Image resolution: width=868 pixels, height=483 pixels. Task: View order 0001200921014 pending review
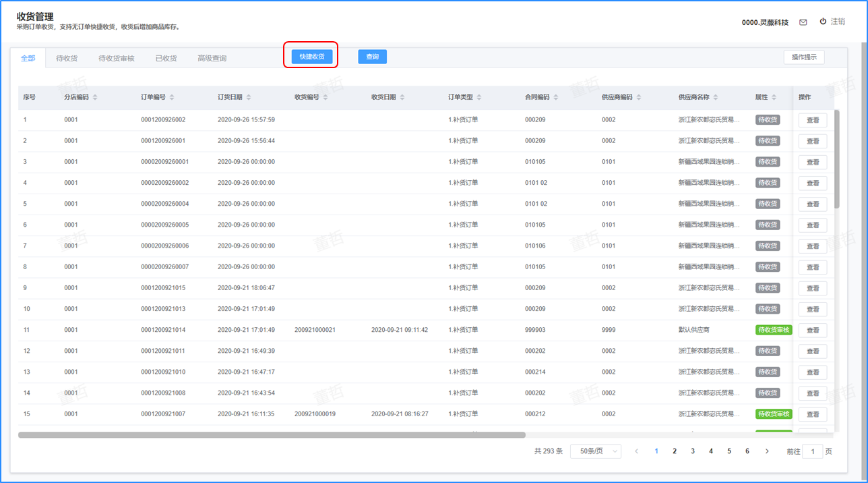pos(812,331)
